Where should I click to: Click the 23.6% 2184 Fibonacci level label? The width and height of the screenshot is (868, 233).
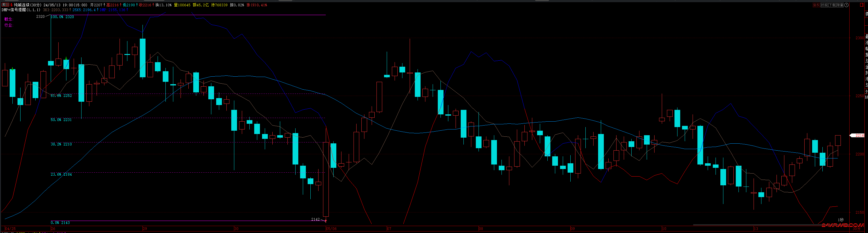click(x=61, y=174)
